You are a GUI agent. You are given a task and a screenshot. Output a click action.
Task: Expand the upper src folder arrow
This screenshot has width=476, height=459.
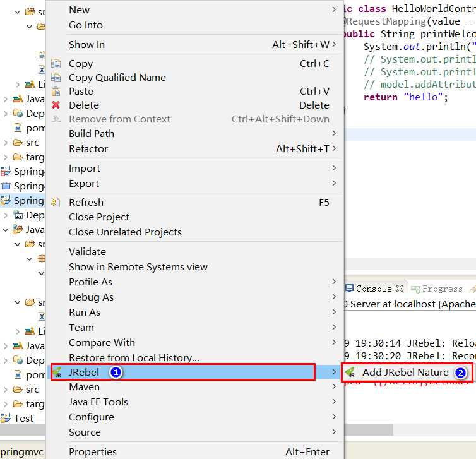point(6,143)
